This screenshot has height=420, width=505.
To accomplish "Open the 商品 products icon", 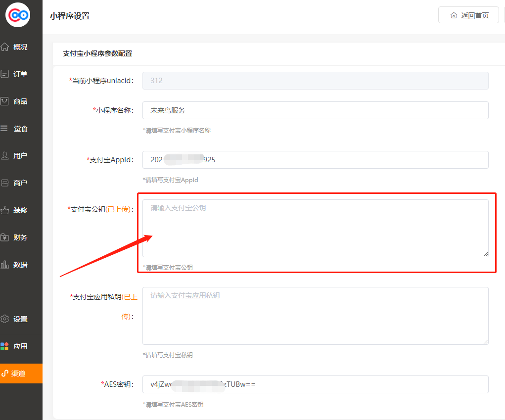I will click(x=5, y=101).
